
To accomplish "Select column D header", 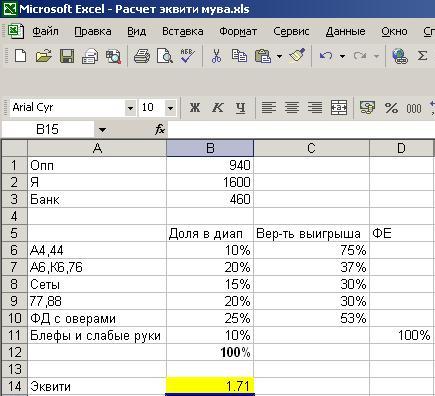I will pos(402,148).
